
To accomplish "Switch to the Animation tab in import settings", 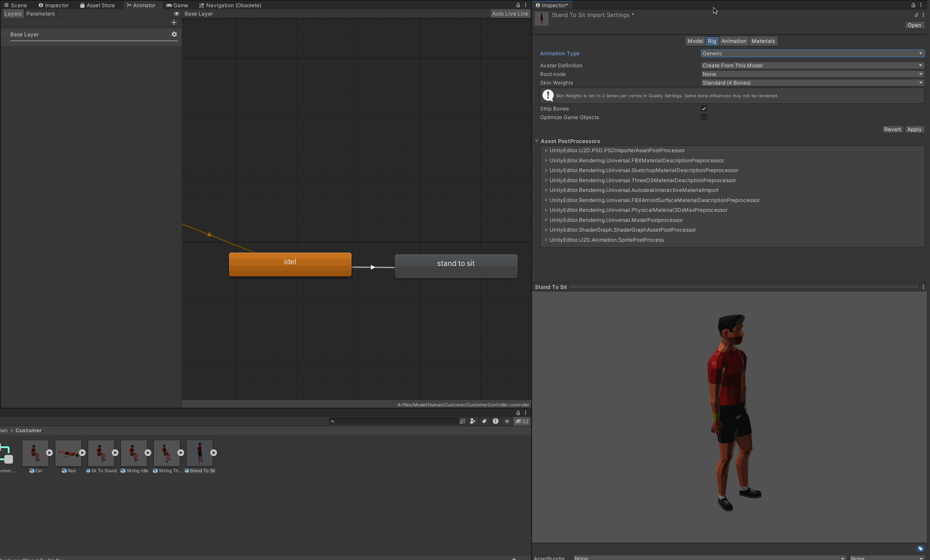I will coord(733,41).
